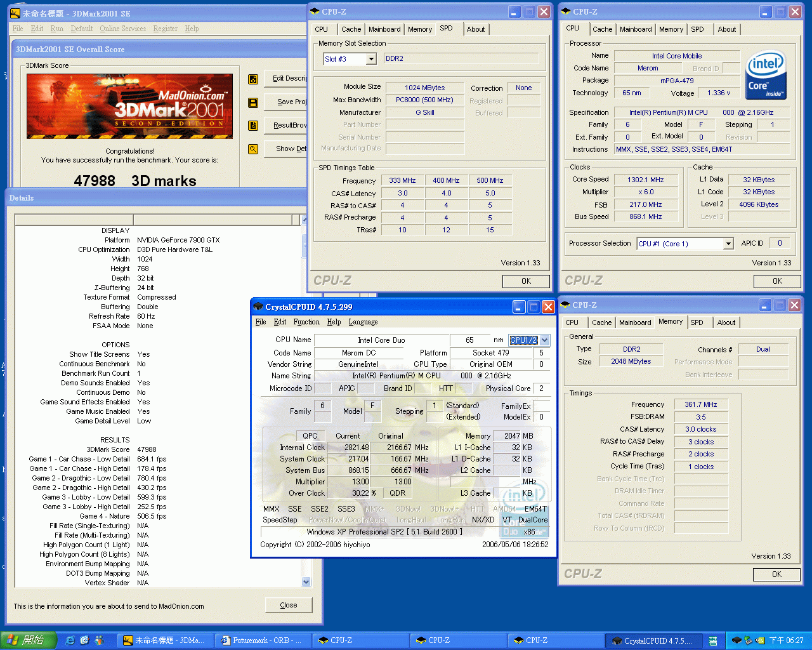
Task: Click the title bar chip icon of the CPU-Z SPD window
Action: click(315, 11)
